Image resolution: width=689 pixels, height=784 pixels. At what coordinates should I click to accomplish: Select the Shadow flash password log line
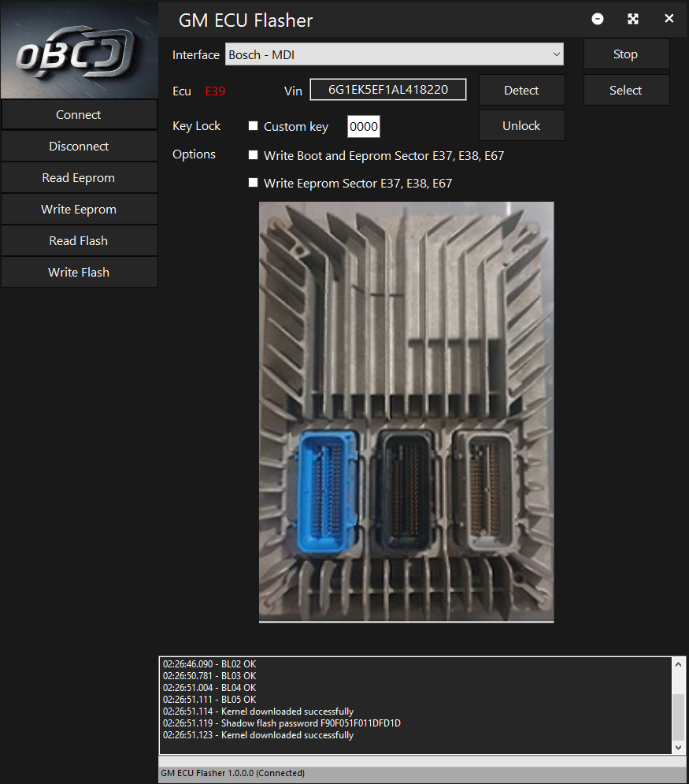[x=282, y=723]
